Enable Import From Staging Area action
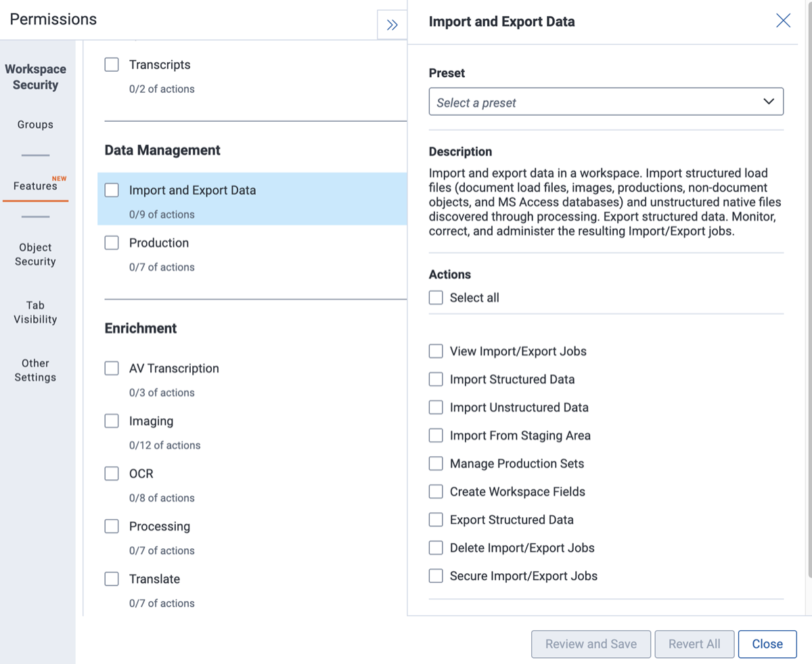The width and height of the screenshot is (812, 664). 436,436
